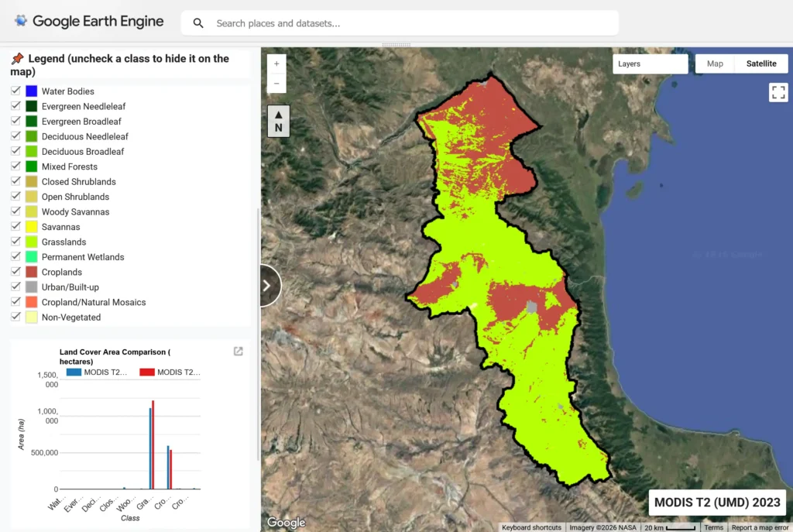Screen dimensions: 793x532
Task: Zoom out on the map
Action: pyautogui.click(x=276, y=84)
